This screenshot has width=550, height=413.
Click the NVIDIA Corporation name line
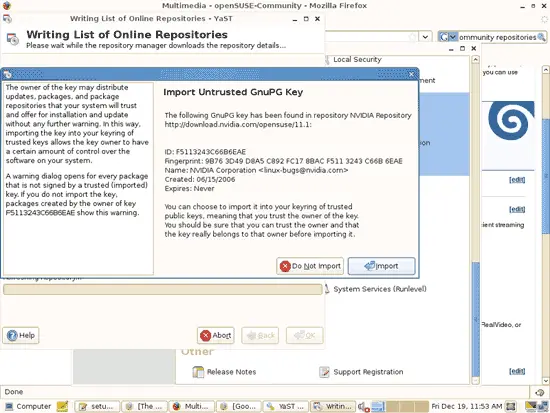(x=256, y=170)
